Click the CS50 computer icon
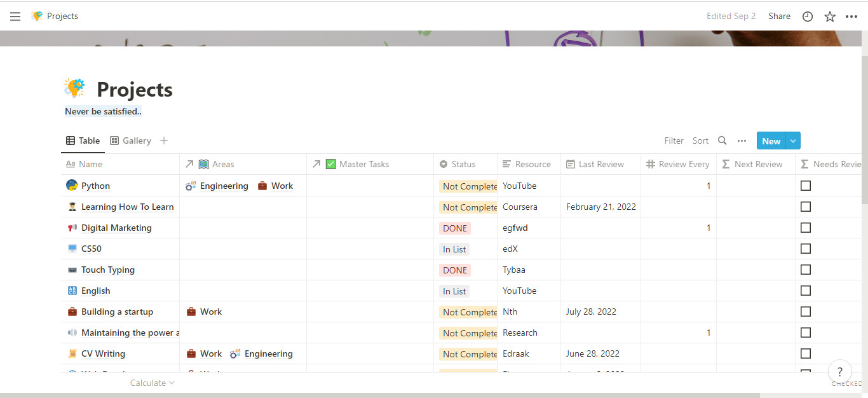The height and width of the screenshot is (398, 868). pos(72,249)
